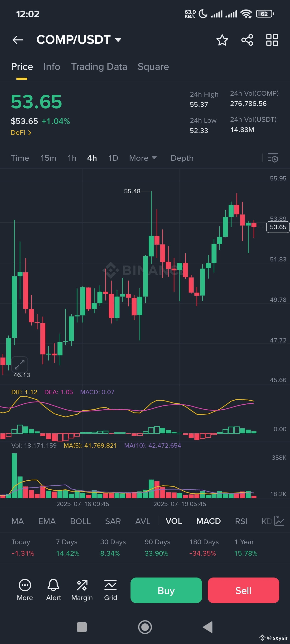Image resolution: width=290 pixels, height=644 pixels.
Task: Tap the 180 Days -34.35% performance cell
Action: click(204, 548)
